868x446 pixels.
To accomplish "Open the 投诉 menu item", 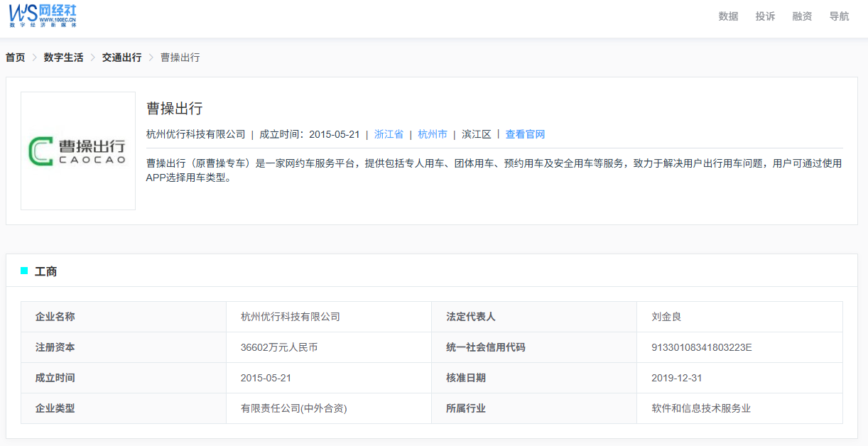I will [x=765, y=16].
